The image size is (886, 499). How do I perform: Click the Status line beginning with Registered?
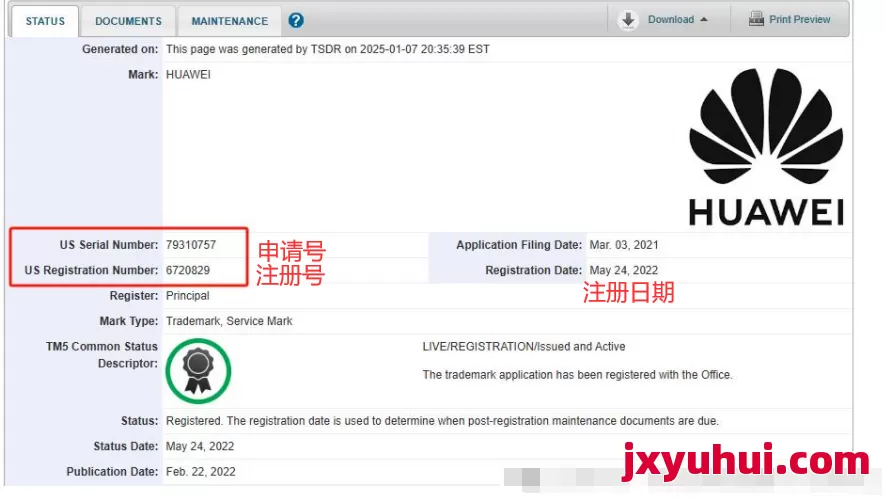442,421
